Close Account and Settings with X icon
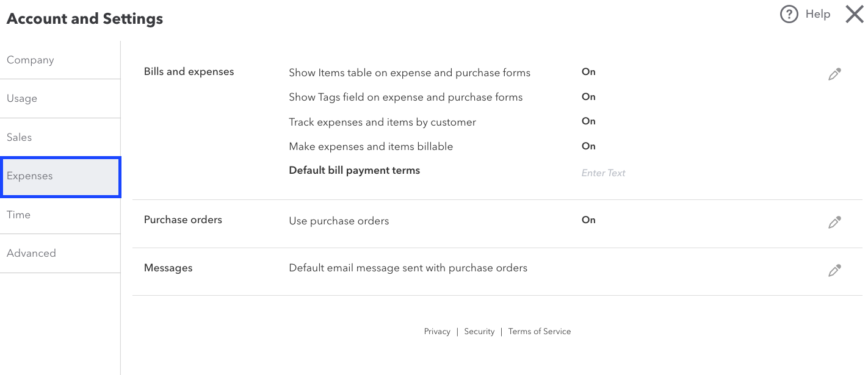This screenshot has width=868, height=375. (x=854, y=14)
